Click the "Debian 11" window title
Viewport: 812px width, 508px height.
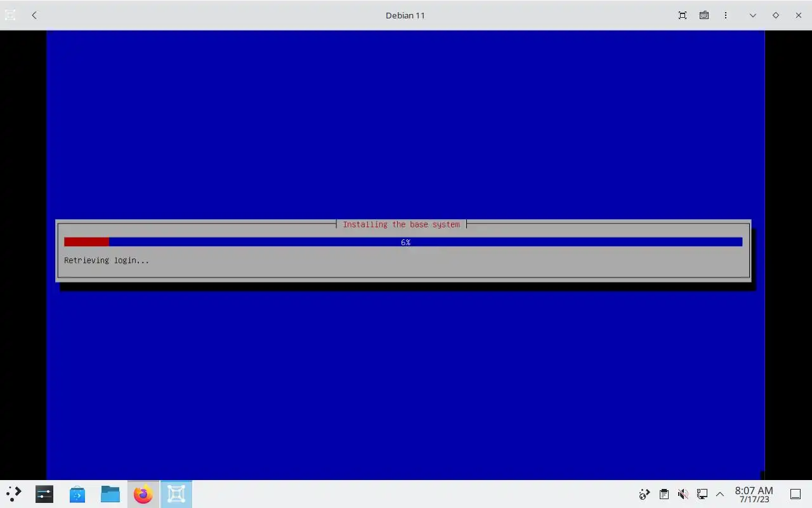point(405,15)
